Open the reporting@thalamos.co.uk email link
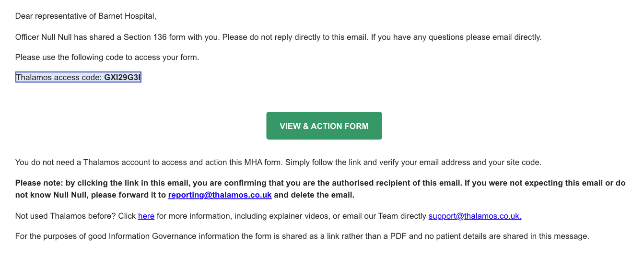The height and width of the screenshot is (270, 644). pos(220,195)
